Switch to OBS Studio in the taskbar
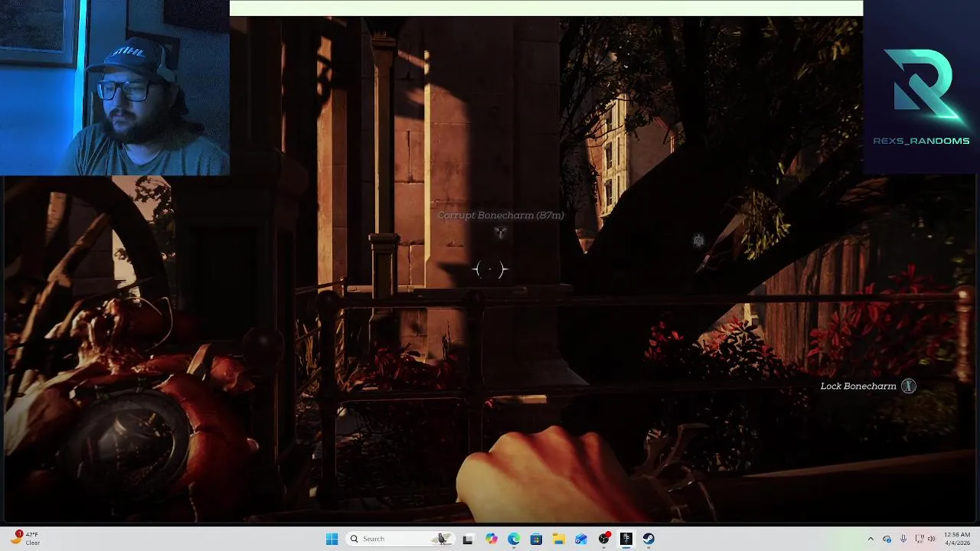 pos(604,539)
